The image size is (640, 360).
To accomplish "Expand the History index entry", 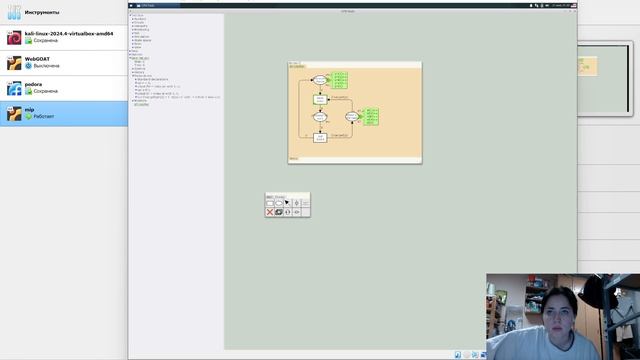I will tap(138, 72).
